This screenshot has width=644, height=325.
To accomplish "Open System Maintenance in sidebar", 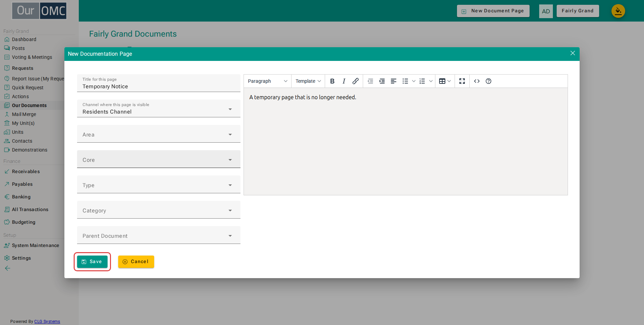I will [35, 245].
